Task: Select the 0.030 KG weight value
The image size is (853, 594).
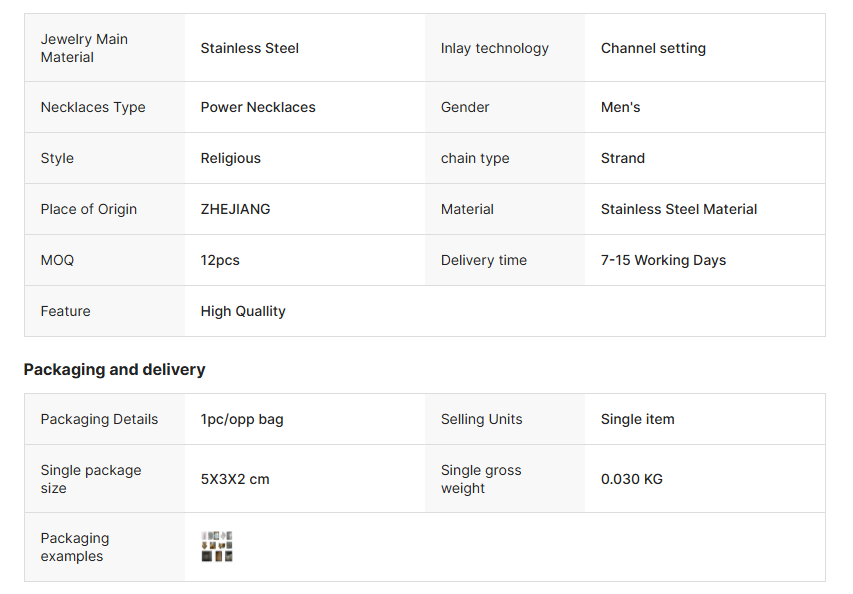Action: (x=631, y=479)
